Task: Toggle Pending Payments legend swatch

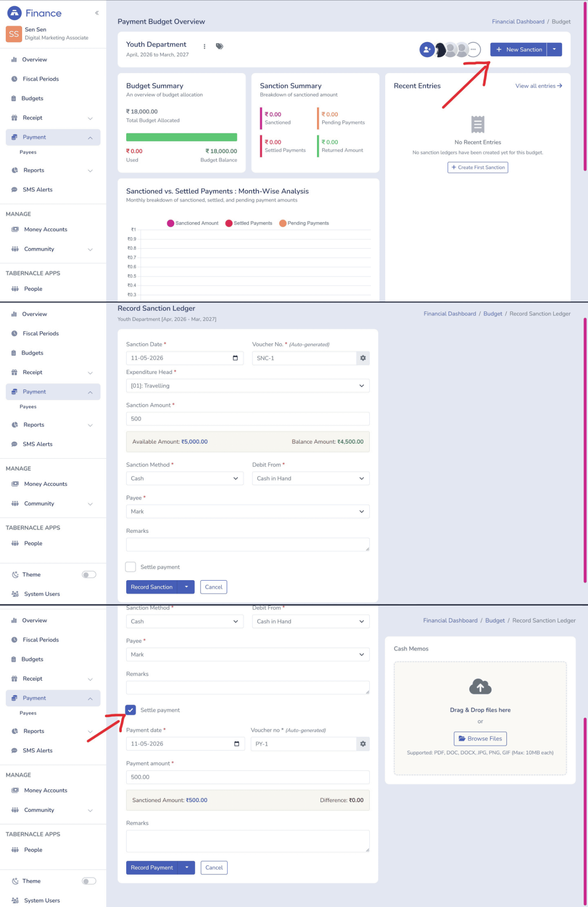Action: pos(282,223)
